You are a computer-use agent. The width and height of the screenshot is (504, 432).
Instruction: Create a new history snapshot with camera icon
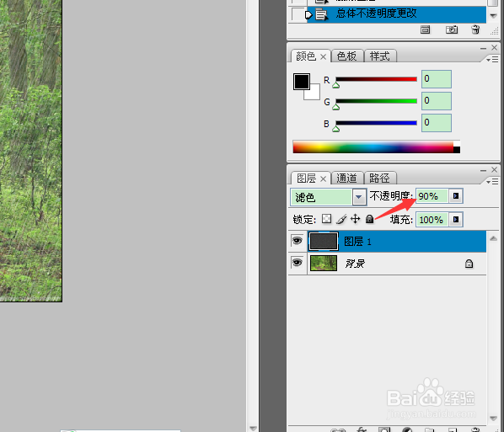(451, 29)
